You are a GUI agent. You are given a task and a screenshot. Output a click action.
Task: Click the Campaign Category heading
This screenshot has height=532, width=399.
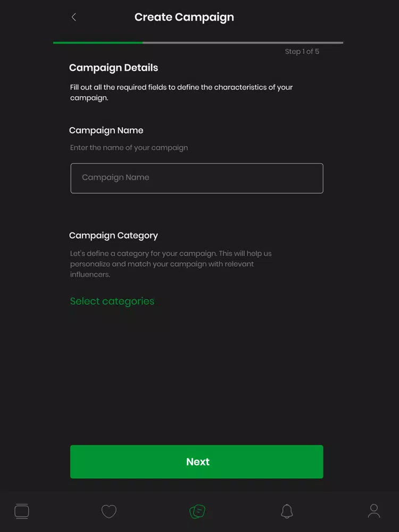click(x=114, y=236)
